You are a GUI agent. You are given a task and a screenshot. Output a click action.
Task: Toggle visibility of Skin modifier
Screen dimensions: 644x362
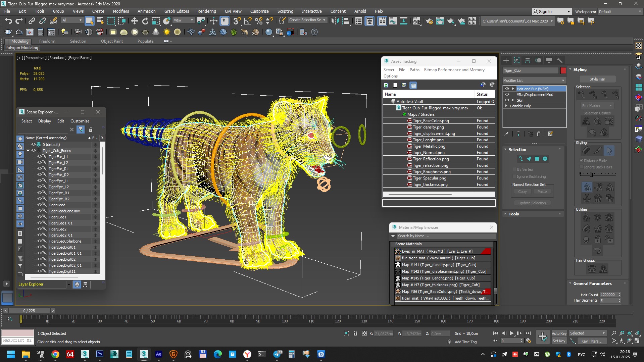(x=507, y=100)
